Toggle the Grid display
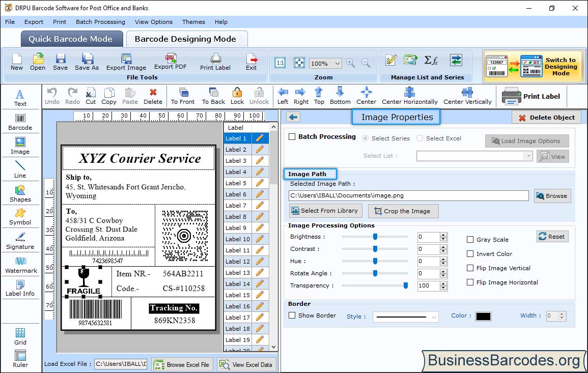The height and width of the screenshot is (373, 588). coord(20,336)
